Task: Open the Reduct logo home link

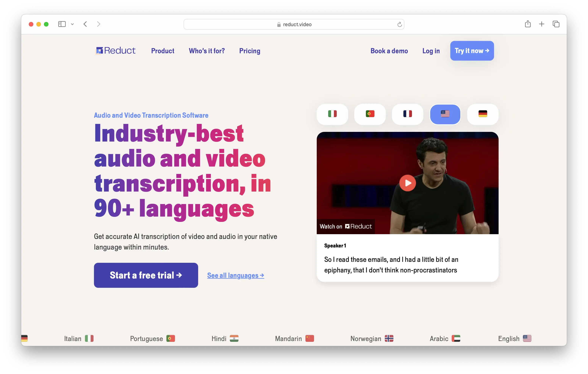Action: tap(116, 51)
